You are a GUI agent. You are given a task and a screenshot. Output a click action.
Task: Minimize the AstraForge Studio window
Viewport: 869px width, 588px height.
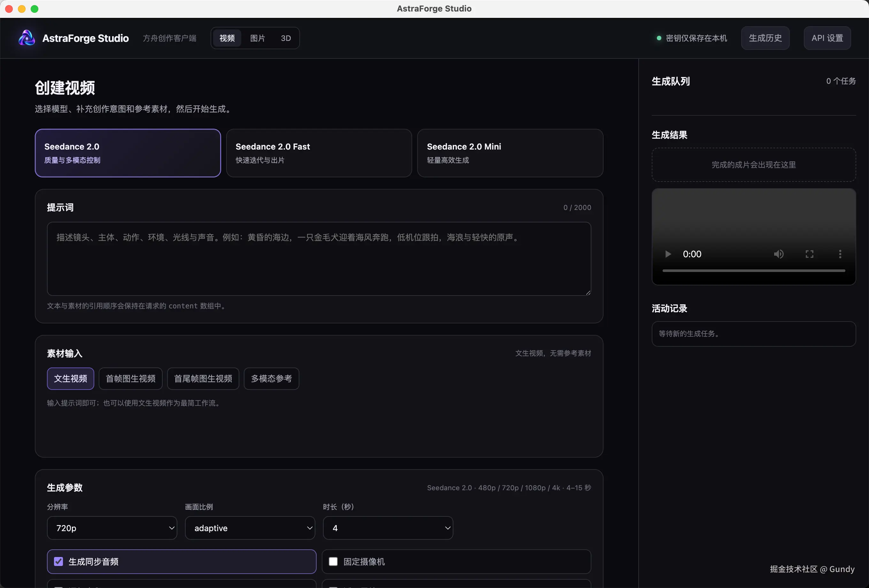(22, 9)
